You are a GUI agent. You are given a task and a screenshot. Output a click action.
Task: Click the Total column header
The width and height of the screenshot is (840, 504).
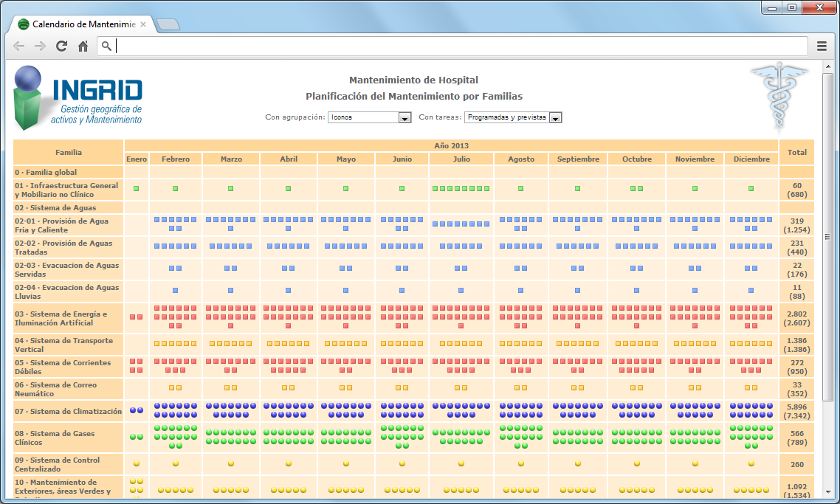[x=796, y=152]
